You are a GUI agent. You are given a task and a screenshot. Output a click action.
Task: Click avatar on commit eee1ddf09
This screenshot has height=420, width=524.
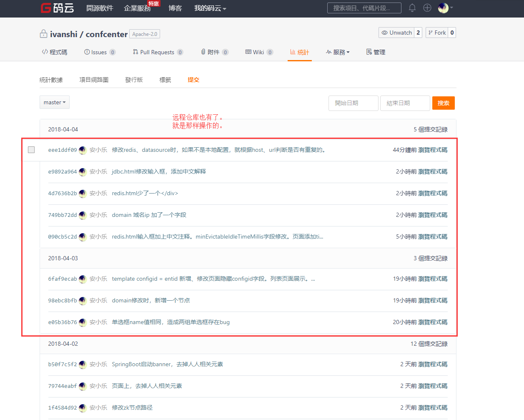83,150
